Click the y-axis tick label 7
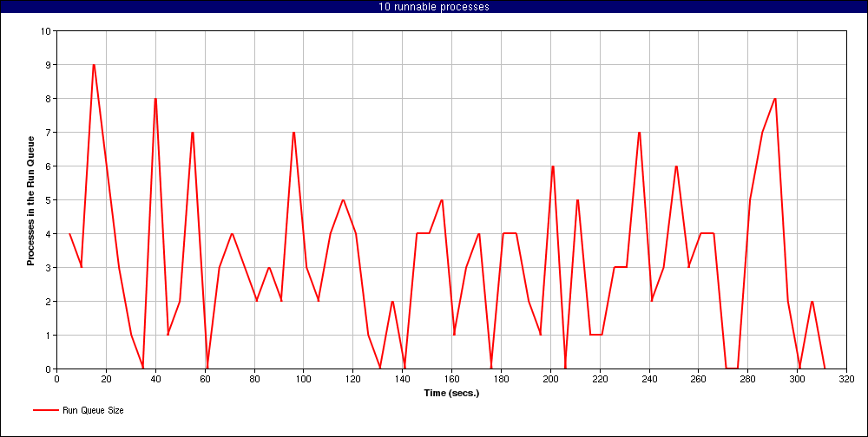Image resolution: width=868 pixels, height=437 pixels. point(48,132)
